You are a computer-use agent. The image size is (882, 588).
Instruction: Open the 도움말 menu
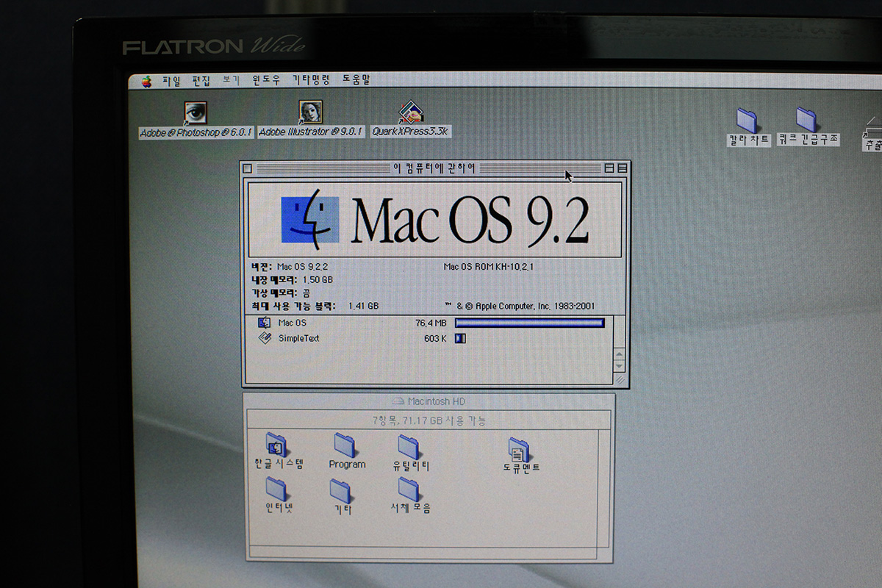pos(356,80)
